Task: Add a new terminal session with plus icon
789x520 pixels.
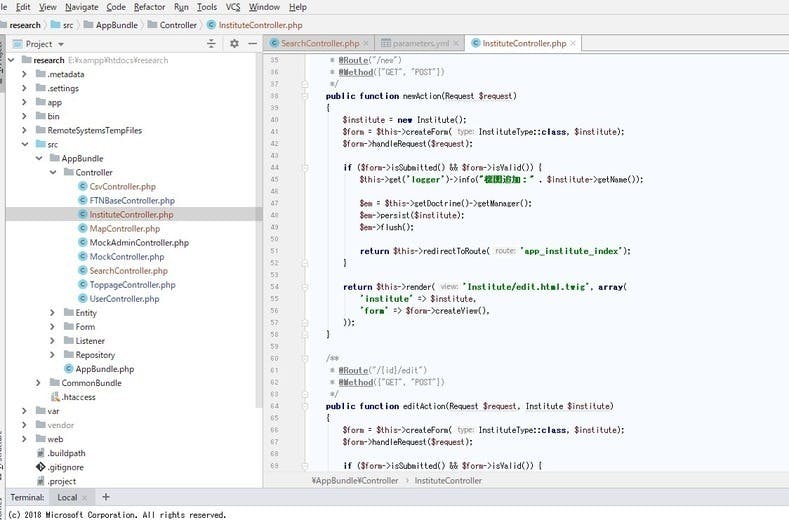Action: click(106, 497)
